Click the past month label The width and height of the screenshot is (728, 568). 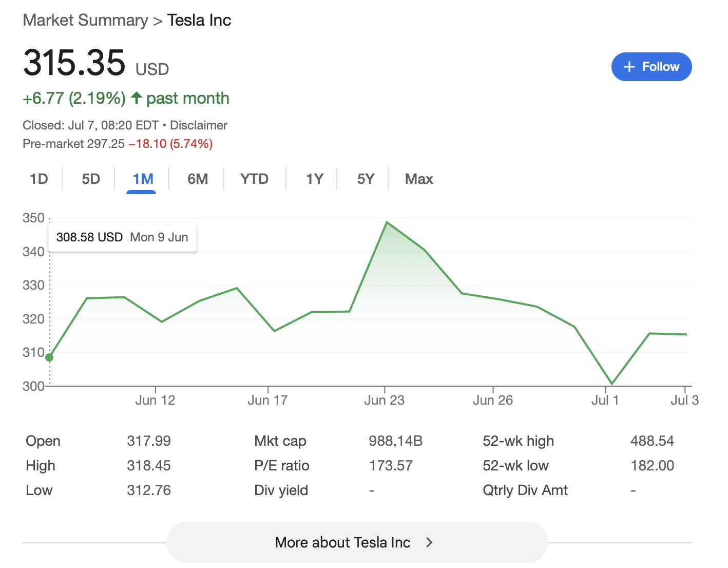[x=188, y=98]
